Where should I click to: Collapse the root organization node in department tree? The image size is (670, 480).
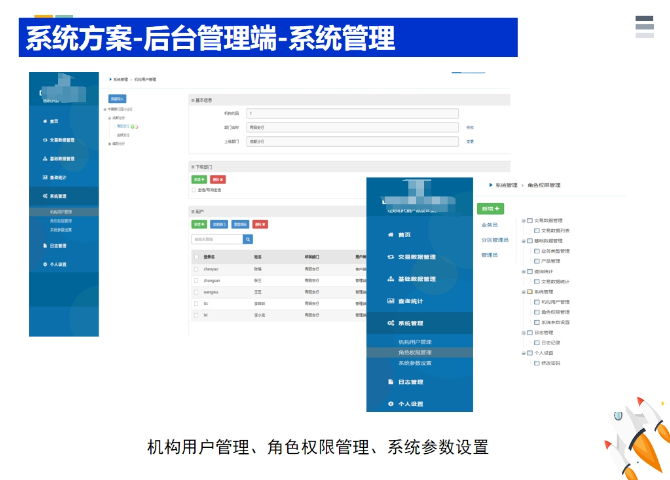(105, 109)
